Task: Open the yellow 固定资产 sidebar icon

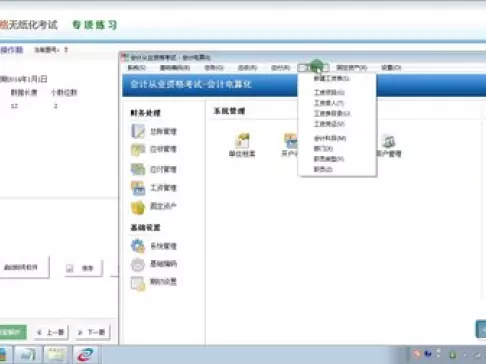Action: [x=138, y=207]
